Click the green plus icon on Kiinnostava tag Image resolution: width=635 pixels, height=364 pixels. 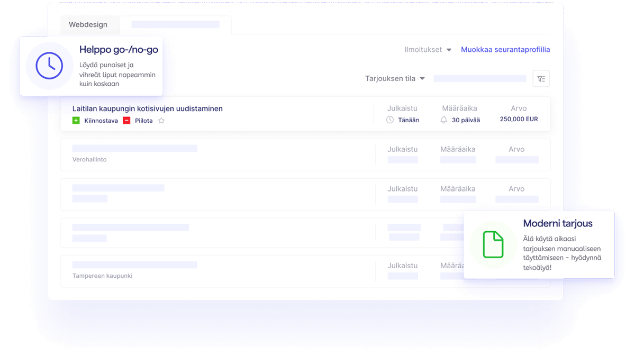click(76, 120)
